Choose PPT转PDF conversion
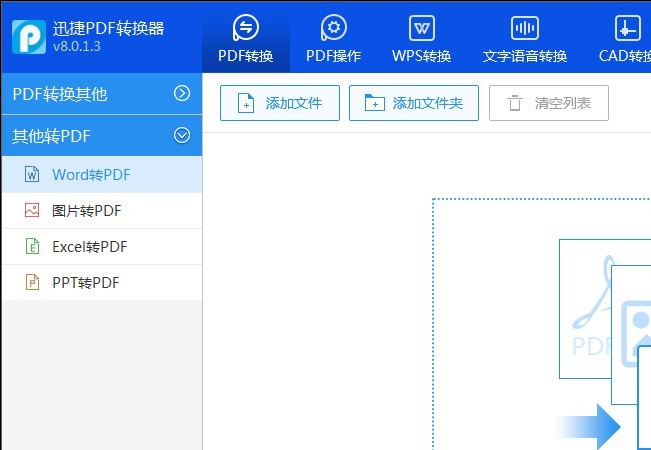The height and width of the screenshot is (450, 651). pyautogui.click(x=102, y=283)
